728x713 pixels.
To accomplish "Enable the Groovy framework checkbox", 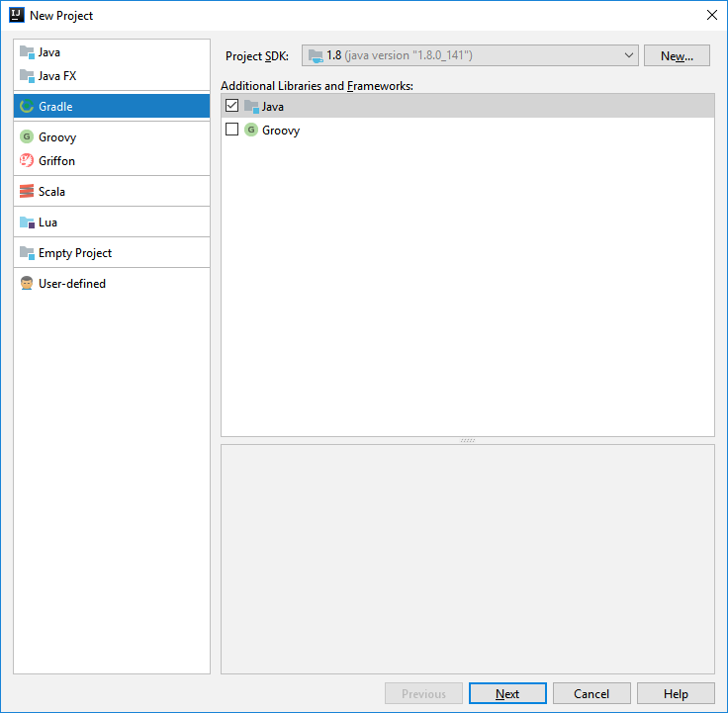I will (x=231, y=129).
